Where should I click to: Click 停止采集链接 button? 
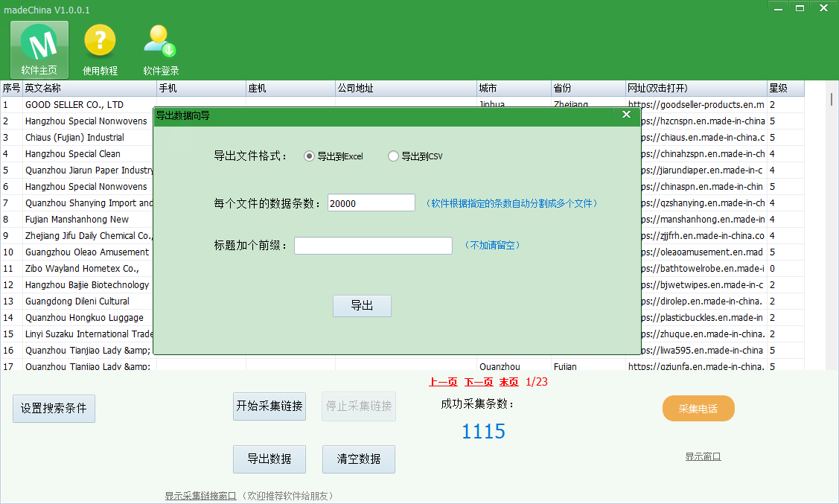pos(359,406)
